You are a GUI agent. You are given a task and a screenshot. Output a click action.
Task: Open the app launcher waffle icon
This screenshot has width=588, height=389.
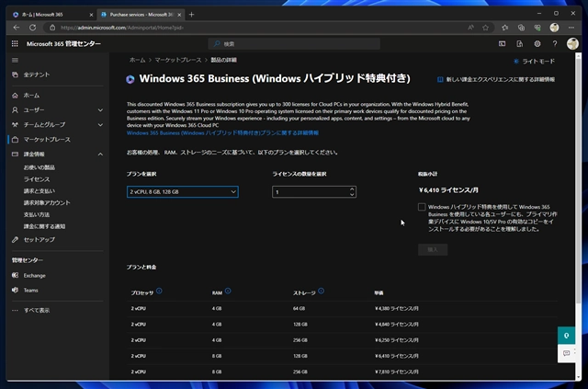15,44
